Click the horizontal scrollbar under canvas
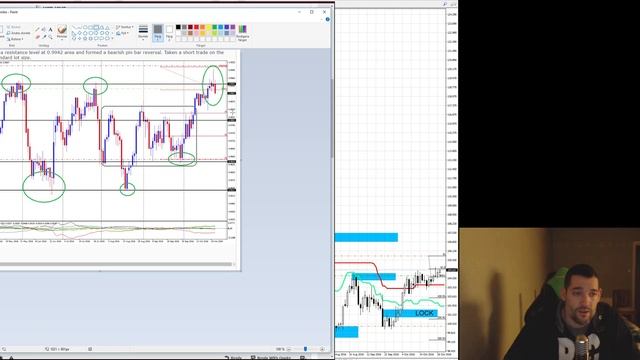This screenshot has width=640, height=360. [x=116, y=264]
